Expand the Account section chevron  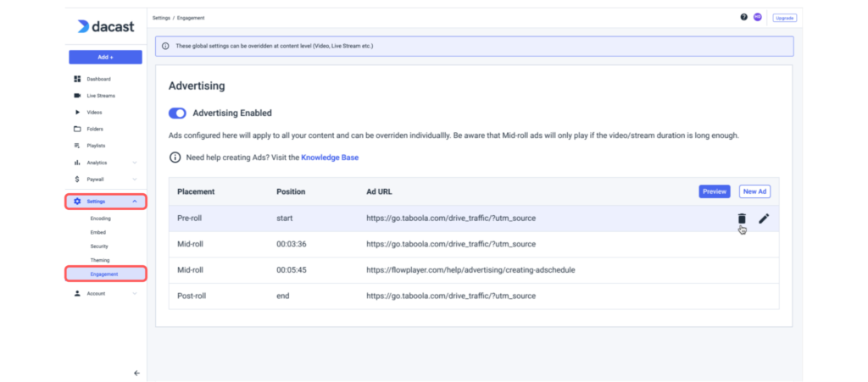(x=134, y=294)
